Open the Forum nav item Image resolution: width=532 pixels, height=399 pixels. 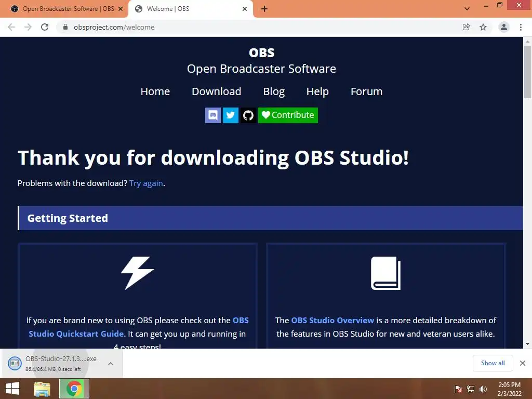[366, 91]
